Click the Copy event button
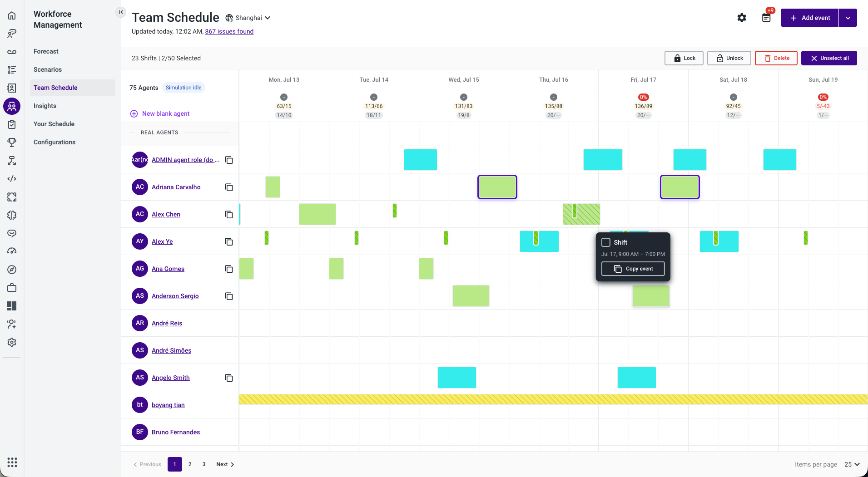Screen dimensions: 868x477 click(633, 269)
